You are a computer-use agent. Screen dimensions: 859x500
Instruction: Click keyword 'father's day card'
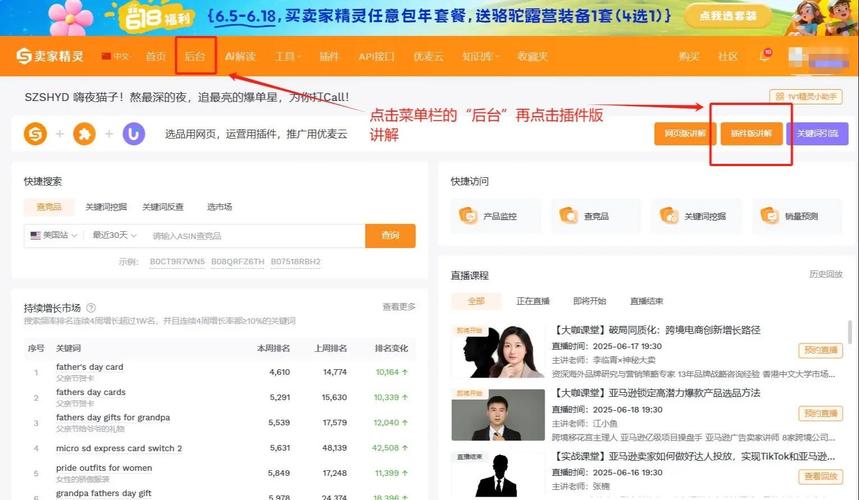[89, 367]
